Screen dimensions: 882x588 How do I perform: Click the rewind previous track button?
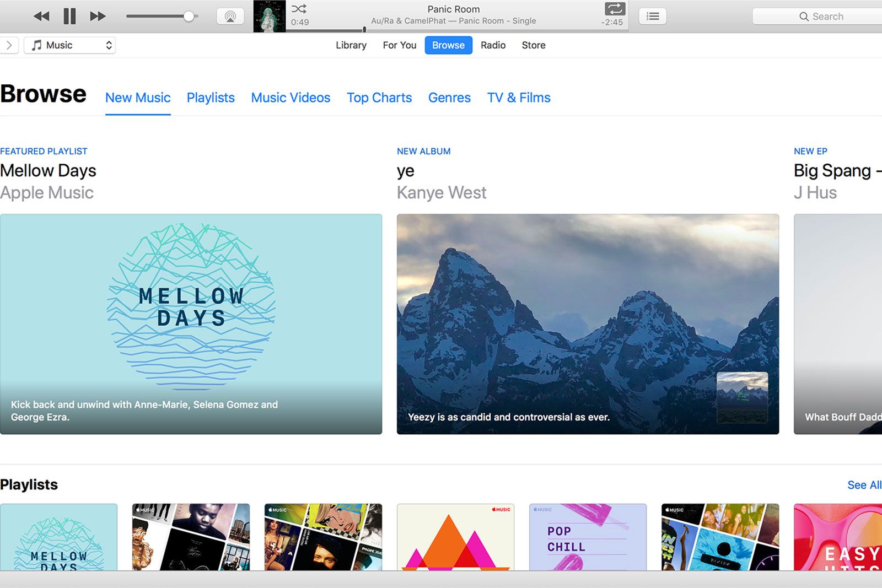click(41, 16)
